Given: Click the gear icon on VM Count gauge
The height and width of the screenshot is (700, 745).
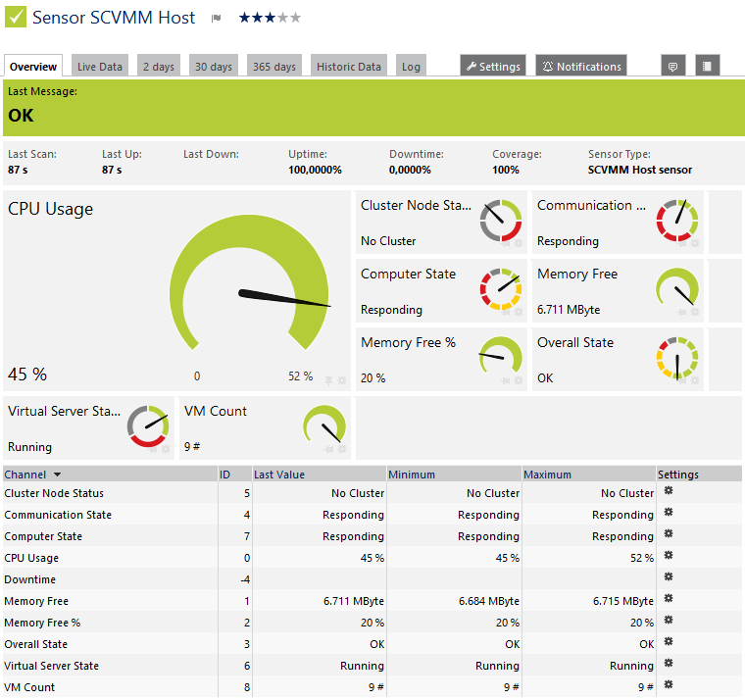Looking at the screenshot, I should (x=342, y=449).
